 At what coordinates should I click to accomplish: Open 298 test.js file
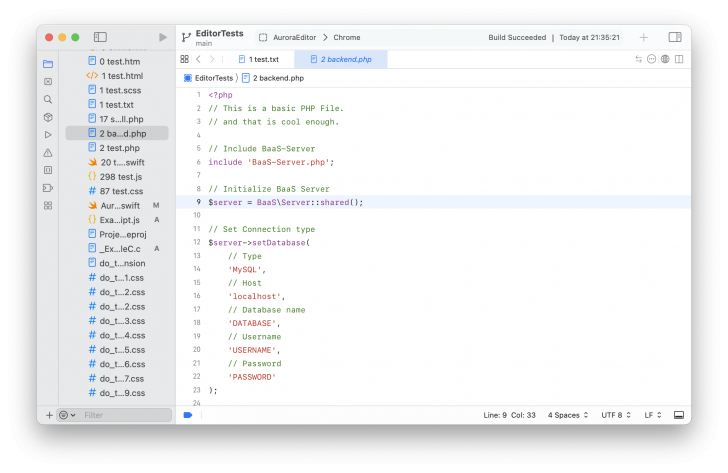[x=117, y=176]
